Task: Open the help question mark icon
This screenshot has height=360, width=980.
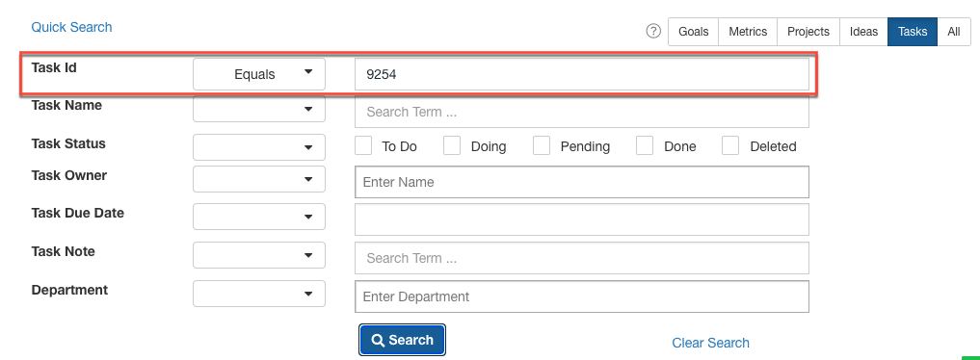Action: [x=653, y=31]
